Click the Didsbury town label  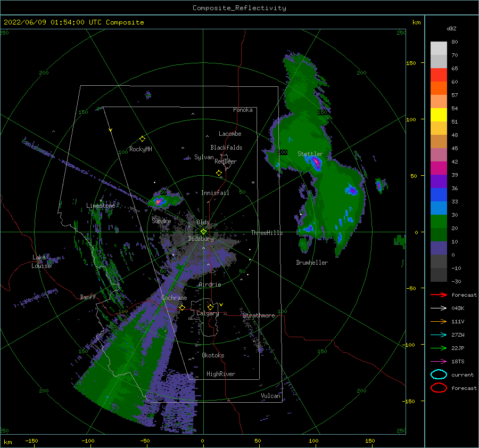click(x=201, y=239)
